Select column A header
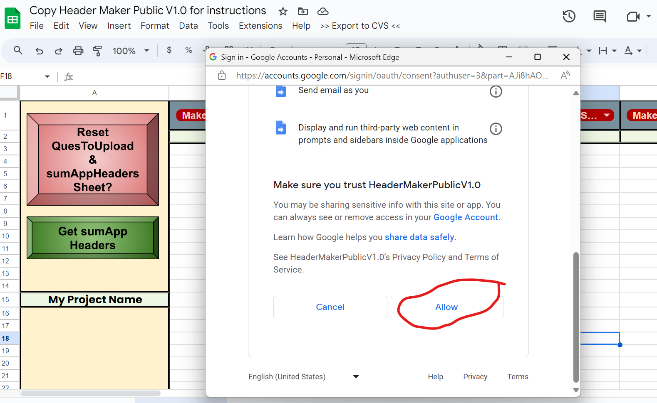 tap(94, 93)
